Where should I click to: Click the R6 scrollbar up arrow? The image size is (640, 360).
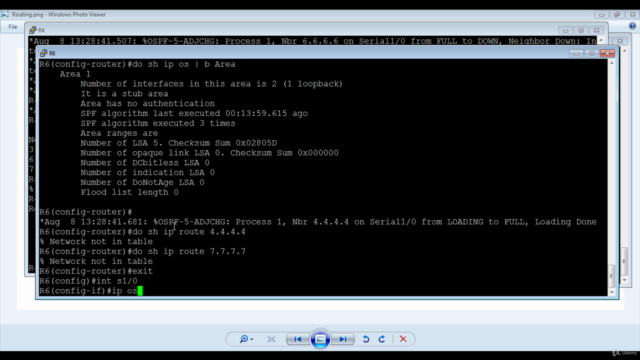click(x=611, y=63)
